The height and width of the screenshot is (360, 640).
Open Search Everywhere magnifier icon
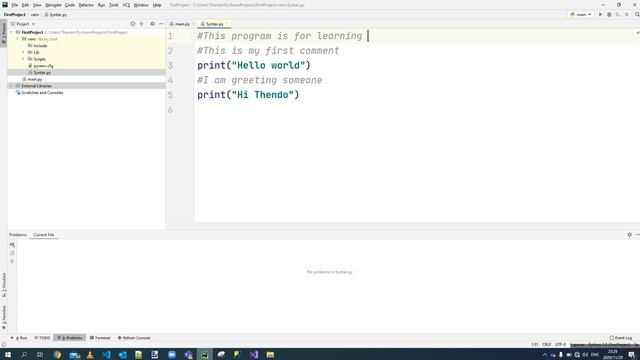(x=637, y=14)
